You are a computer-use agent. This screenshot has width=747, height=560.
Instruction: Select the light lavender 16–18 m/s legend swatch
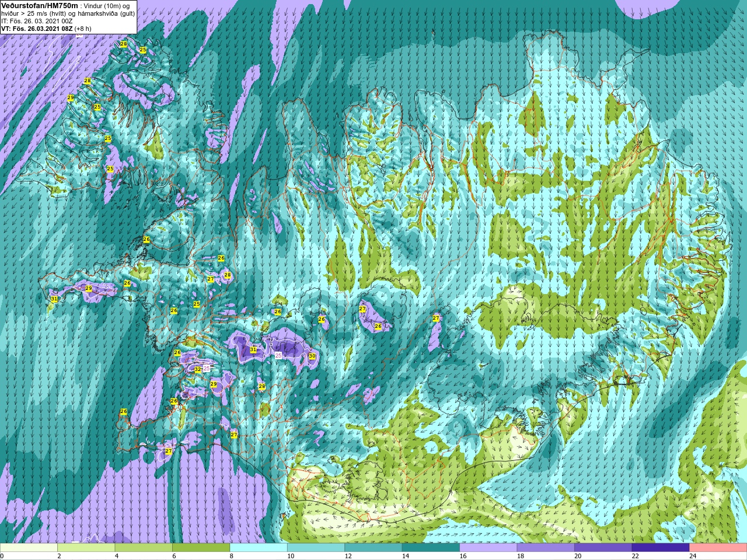tap(488, 548)
